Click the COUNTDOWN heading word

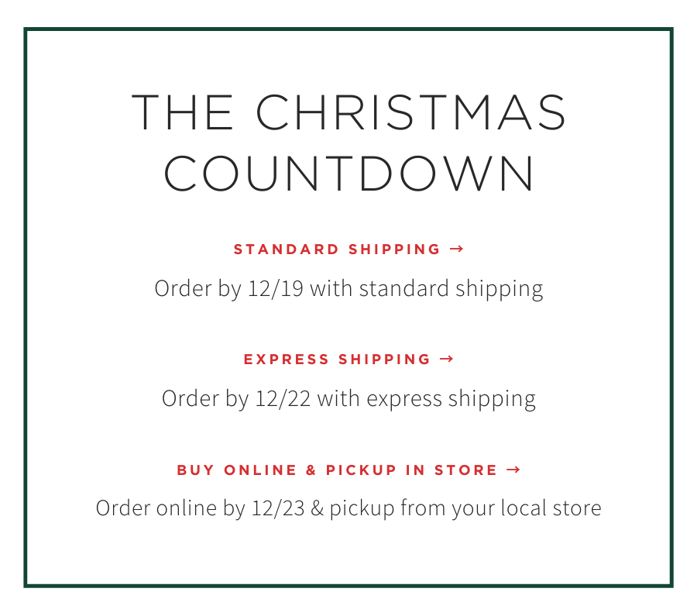pyautogui.click(x=348, y=173)
